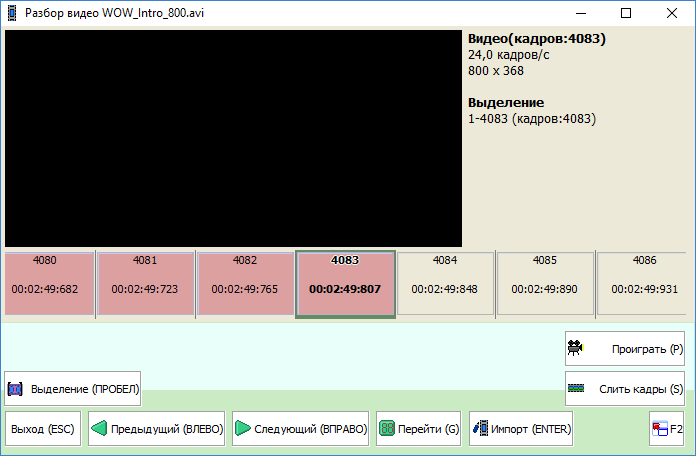
Task: Play the clip with Проиграть (P)
Action: pos(625,349)
